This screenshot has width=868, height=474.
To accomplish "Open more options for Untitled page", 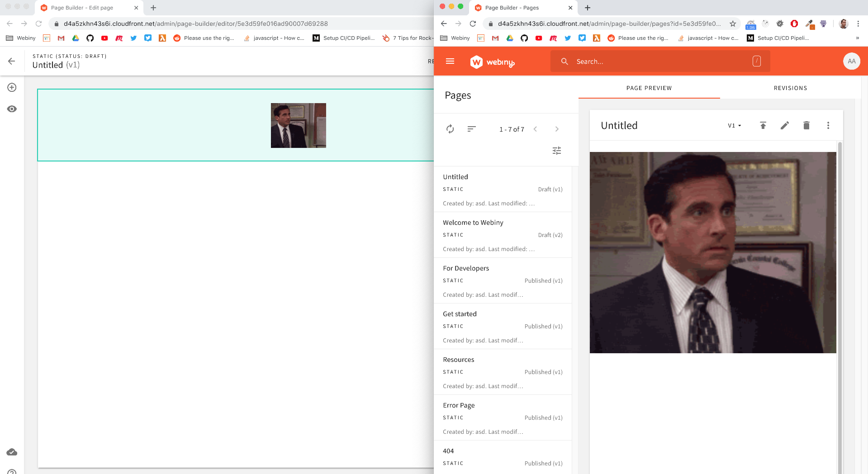I will pos(828,125).
